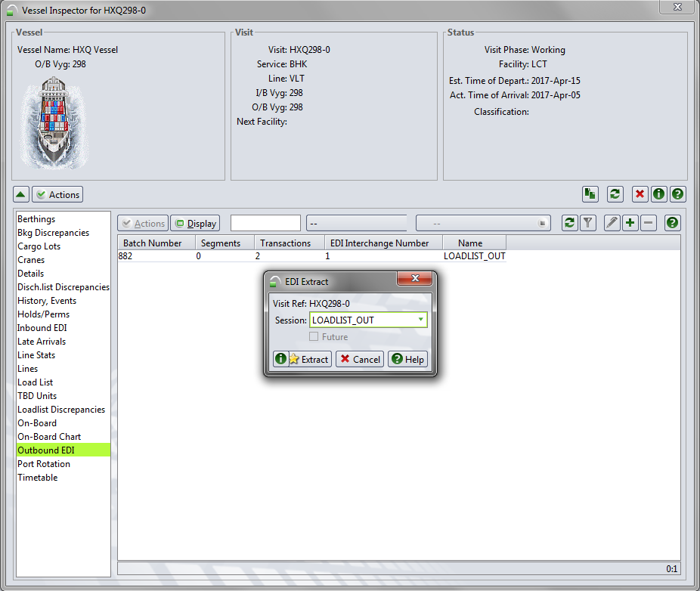Open the first '--' filter dropdown
Viewport: 700px width, 591px height.
tap(357, 223)
